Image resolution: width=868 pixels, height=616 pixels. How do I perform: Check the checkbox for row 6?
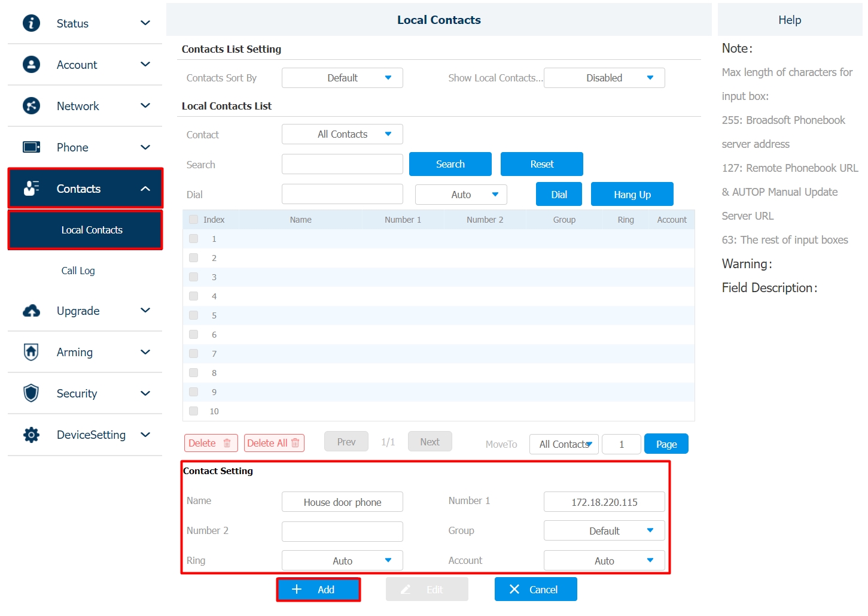pos(193,334)
